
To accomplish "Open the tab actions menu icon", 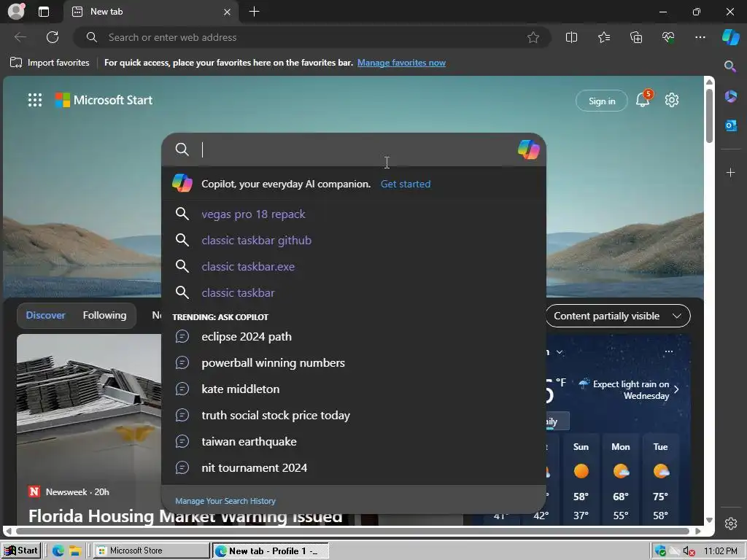I will pos(44,12).
